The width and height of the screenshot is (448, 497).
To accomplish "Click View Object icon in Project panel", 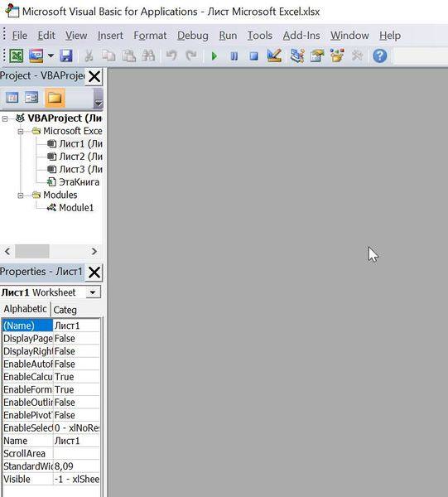I will [31, 98].
